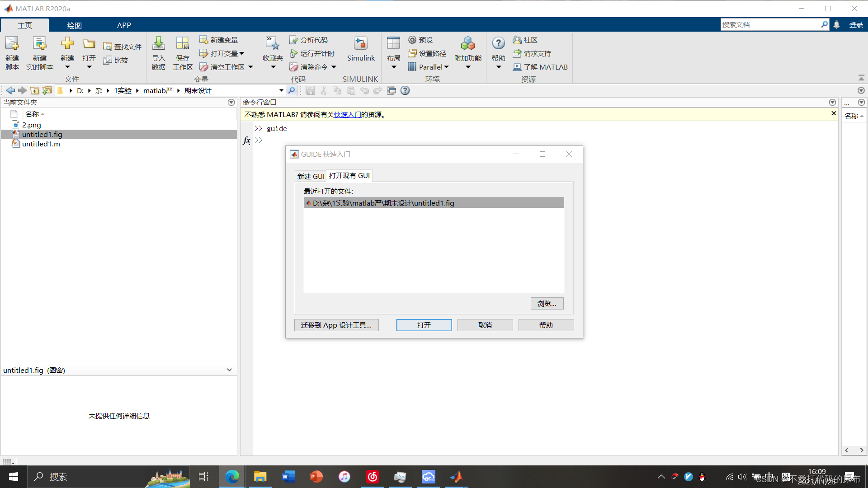Close the yellow MATLAB getting-started banner
Viewport: 868px width, 488px height.
tap(834, 113)
